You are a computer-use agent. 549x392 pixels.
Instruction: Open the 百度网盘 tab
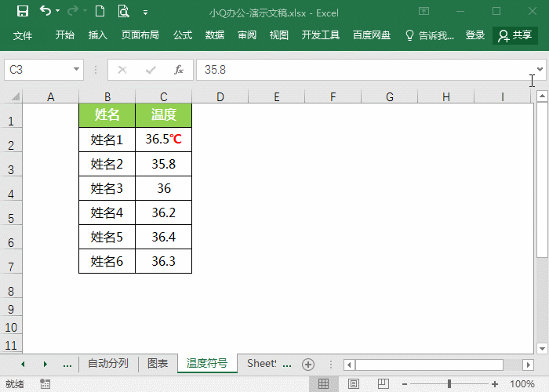coord(372,35)
